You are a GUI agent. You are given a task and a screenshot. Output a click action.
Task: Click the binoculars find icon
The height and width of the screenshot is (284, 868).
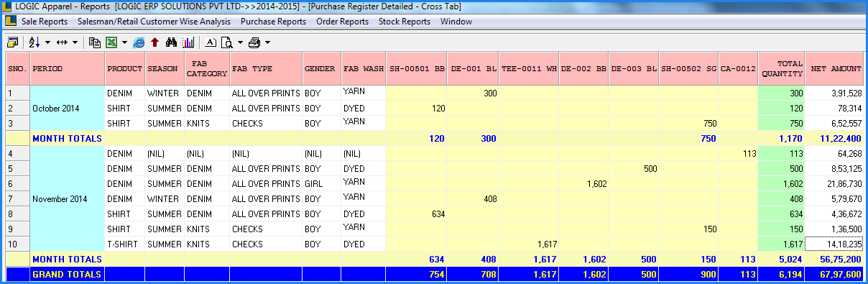pyautogui.click(x=171, y=42)
